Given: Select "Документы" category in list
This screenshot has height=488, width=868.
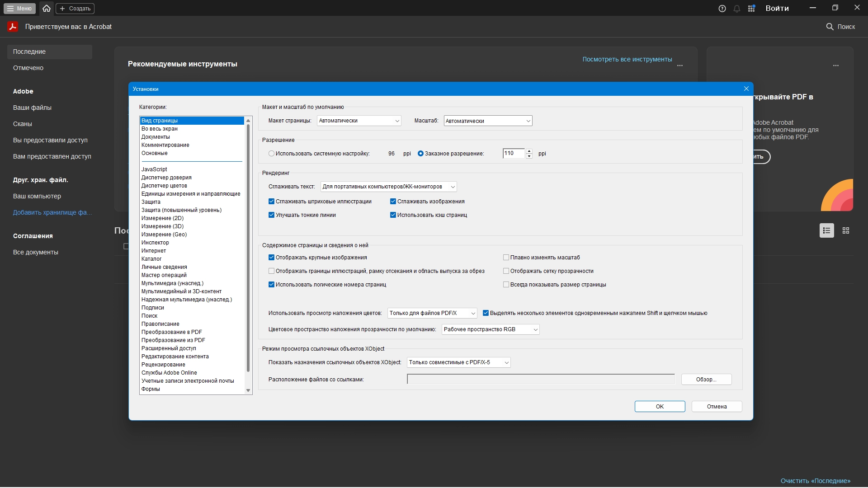Looking at the screenshot, I should pos(156,137).
